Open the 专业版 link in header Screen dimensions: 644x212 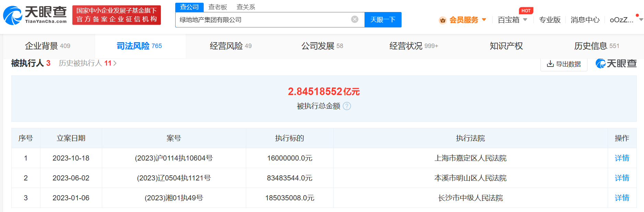(x=550, y=20)
